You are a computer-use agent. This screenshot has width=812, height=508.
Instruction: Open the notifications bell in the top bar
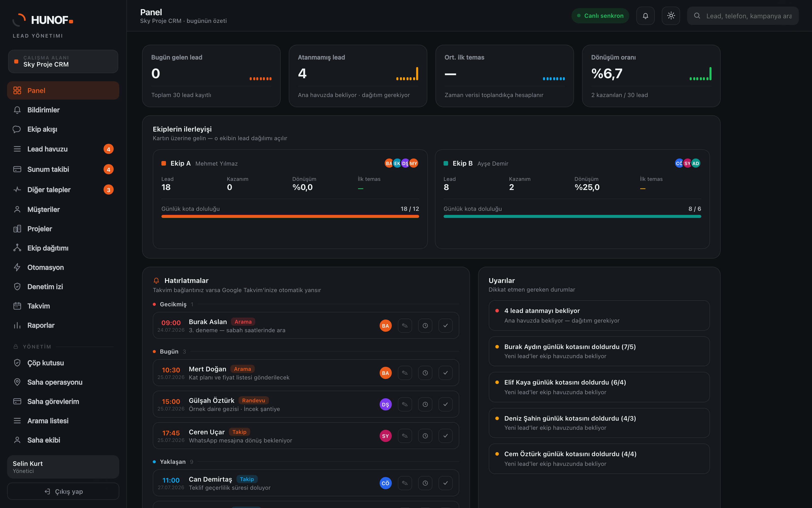(x=645, y=16)
